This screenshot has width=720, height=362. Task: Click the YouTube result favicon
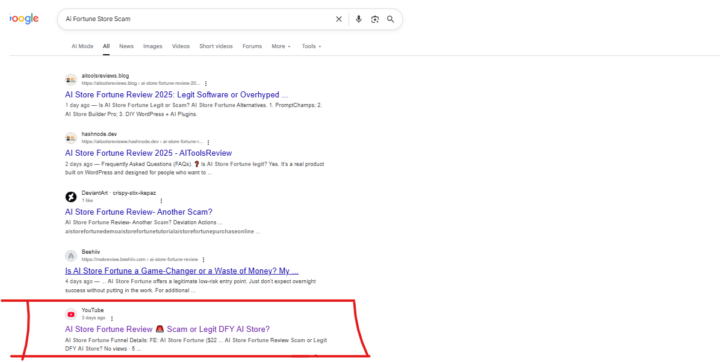coord(71,314)
